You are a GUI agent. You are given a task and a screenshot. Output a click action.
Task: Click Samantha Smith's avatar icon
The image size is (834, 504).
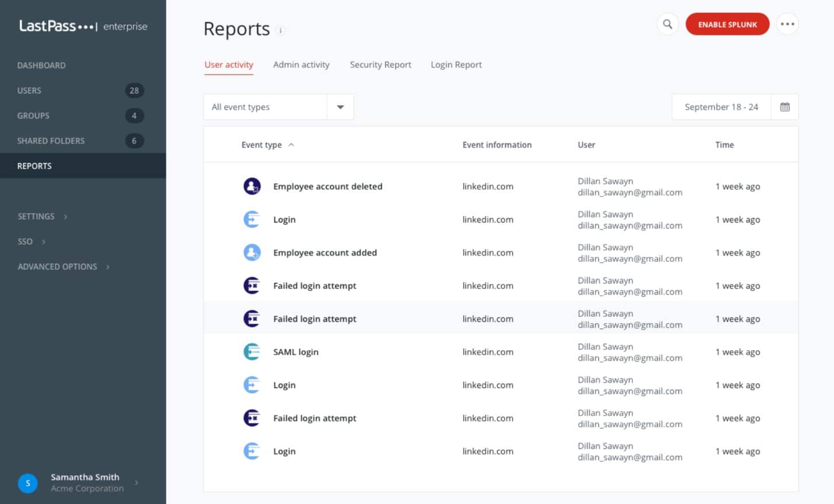coord(28,483)
